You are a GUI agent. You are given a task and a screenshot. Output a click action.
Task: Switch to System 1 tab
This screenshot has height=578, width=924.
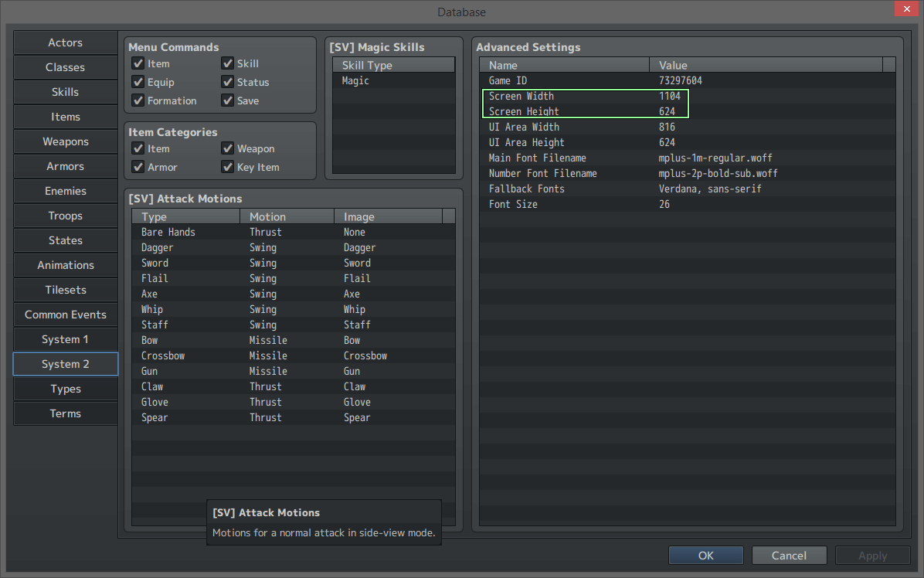coord(66,339)
